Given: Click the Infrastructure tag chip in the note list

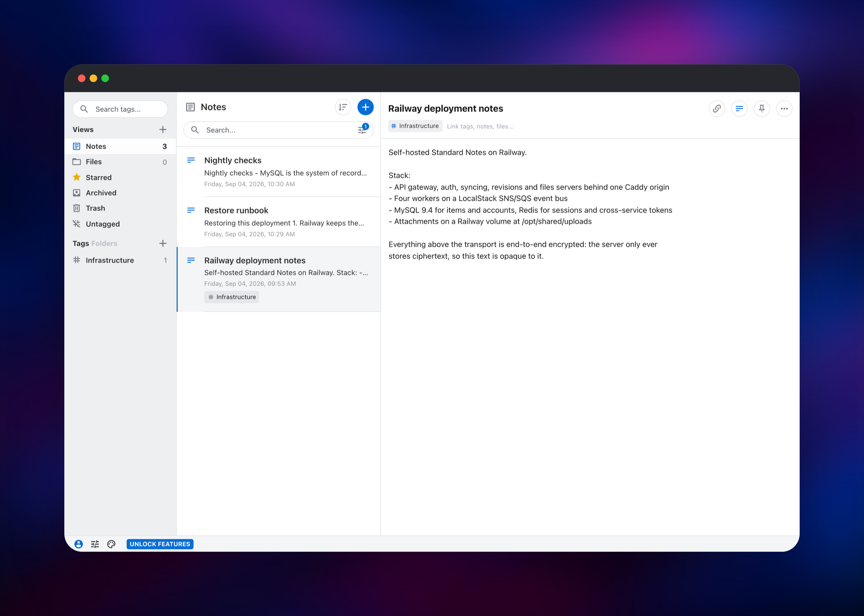Looking at the screenshot, I should click(232, 297).
